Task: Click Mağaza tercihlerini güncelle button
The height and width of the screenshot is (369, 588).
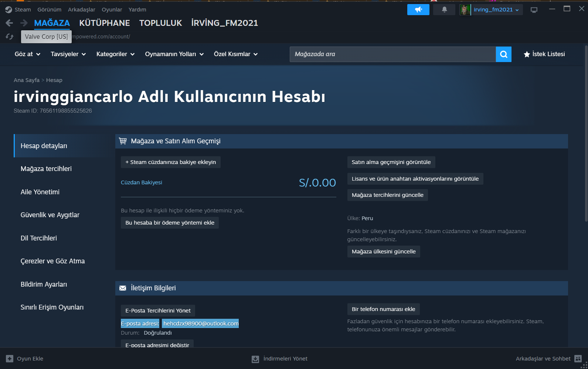Action: click(387, 195)
